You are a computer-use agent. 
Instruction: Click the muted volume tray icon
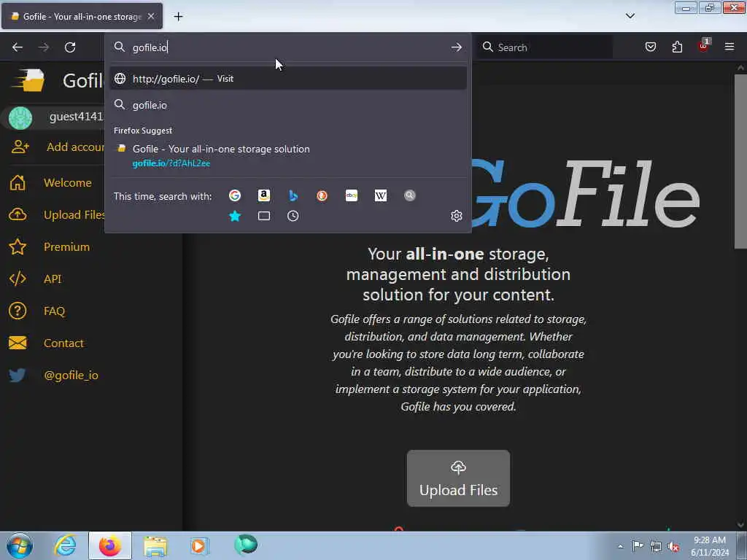pyautogui.click(x=673, y=546)
